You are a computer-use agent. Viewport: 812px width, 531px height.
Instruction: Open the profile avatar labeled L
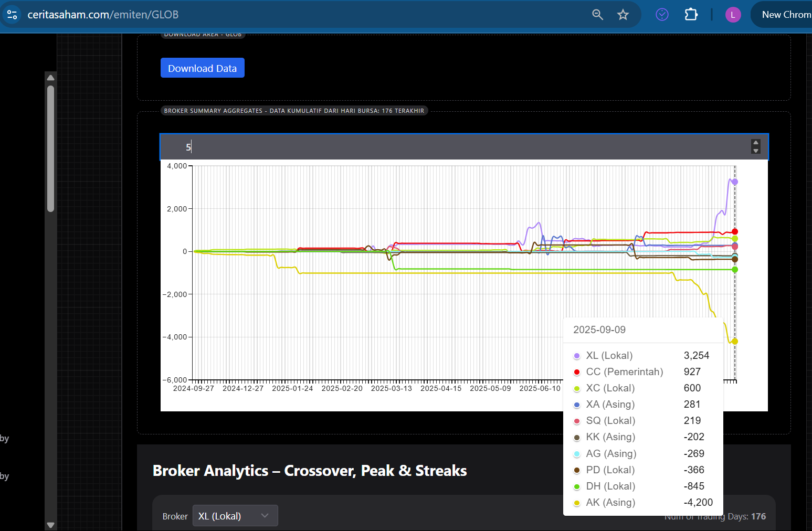(733, 15)
